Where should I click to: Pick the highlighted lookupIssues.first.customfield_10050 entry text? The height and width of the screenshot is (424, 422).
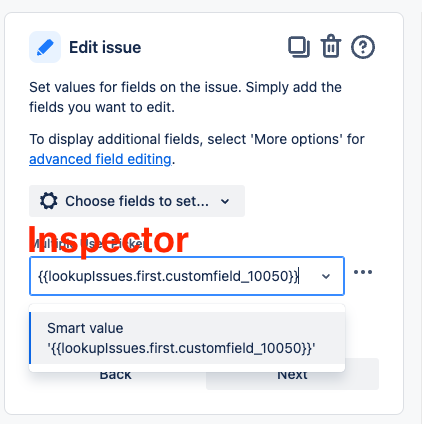click(181, 348)
